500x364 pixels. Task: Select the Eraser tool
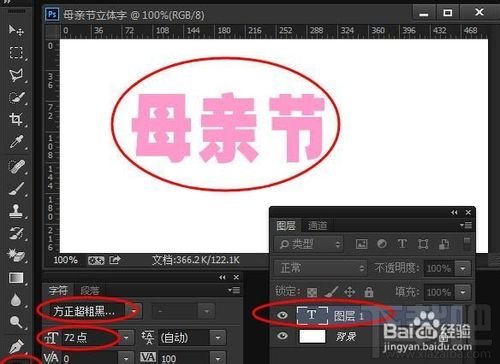coord(16,255)
